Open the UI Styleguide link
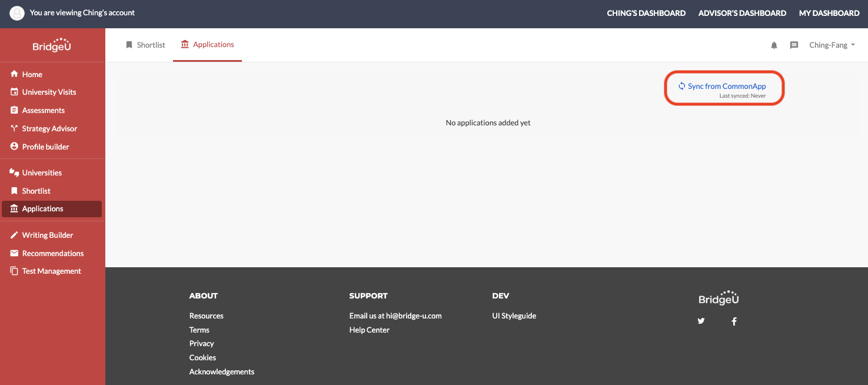The height and width of the screenshot is (385, 868). pos(514,316)
